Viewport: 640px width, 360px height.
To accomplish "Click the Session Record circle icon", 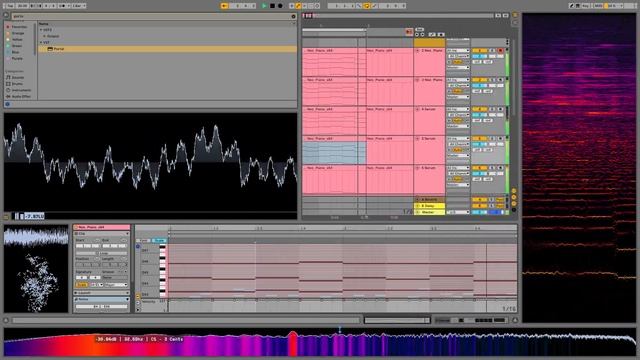I will tap(317, 6).
